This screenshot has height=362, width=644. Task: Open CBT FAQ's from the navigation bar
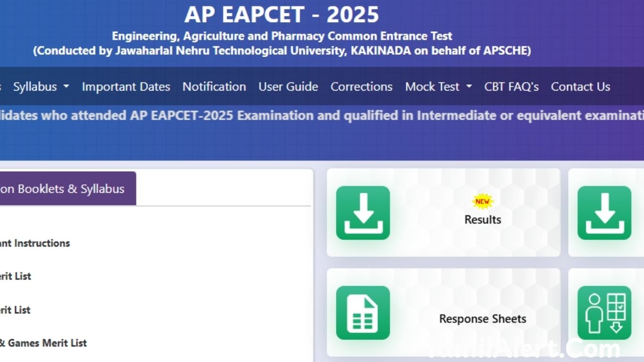[x=512, y=86]
